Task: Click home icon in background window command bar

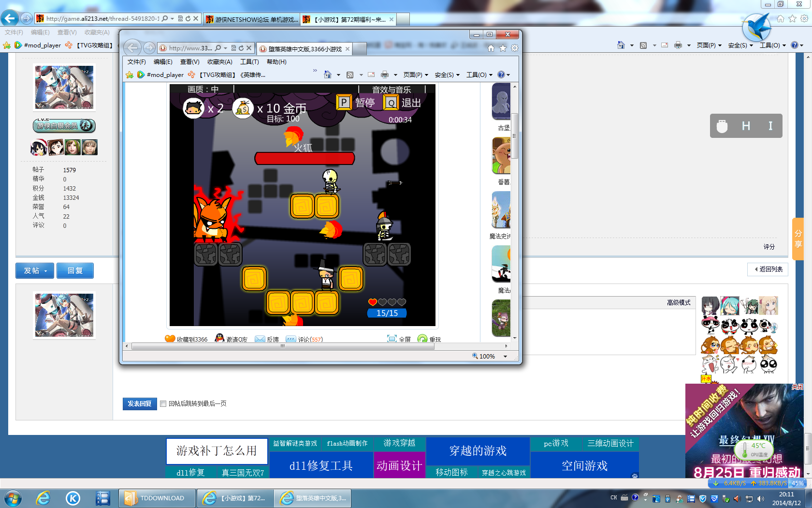Action: click(x=621, y=45)
